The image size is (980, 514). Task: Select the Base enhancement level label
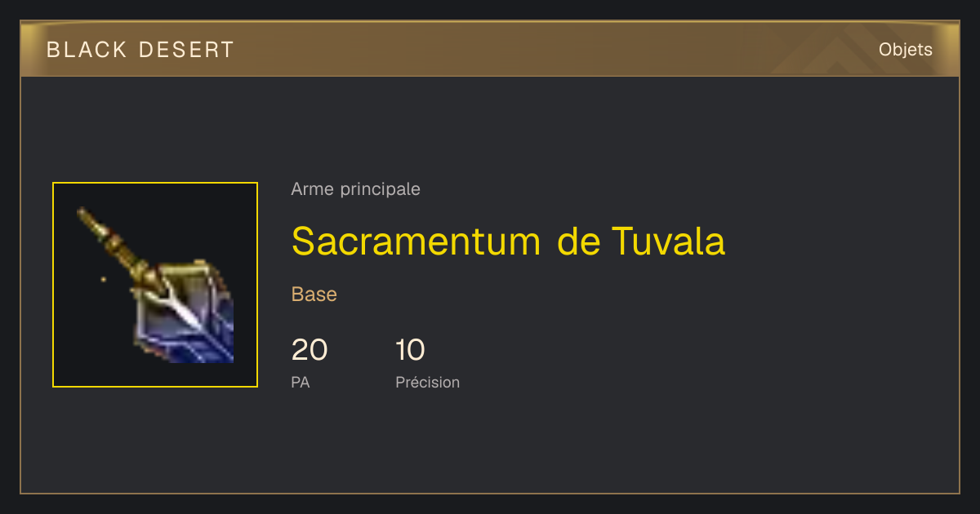coord(314,295)
